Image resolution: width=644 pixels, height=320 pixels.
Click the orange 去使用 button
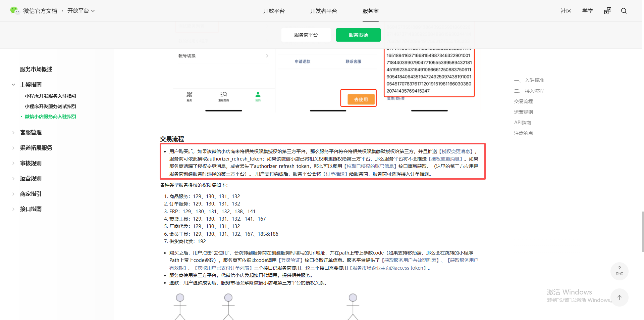pos(361,99)
